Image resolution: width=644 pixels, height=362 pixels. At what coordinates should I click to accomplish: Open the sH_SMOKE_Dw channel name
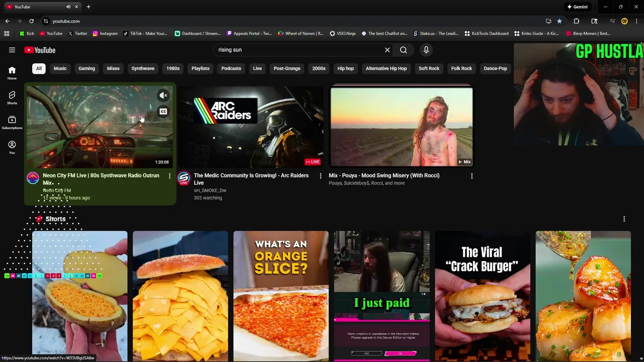(210, 191)
